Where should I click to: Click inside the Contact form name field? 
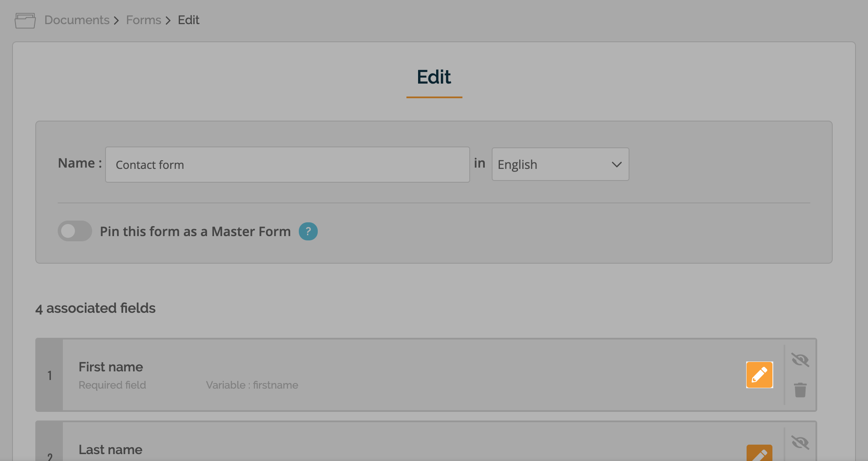tap(287, 165)
